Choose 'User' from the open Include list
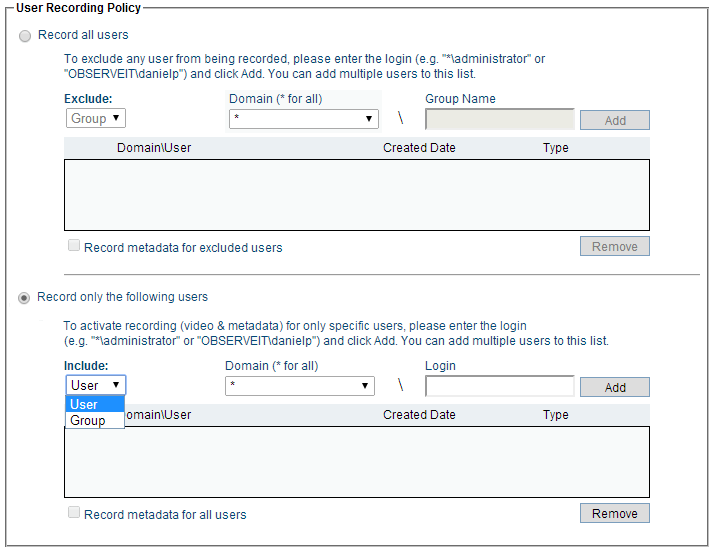The image size is (710, 549). [x=94, y=404]
